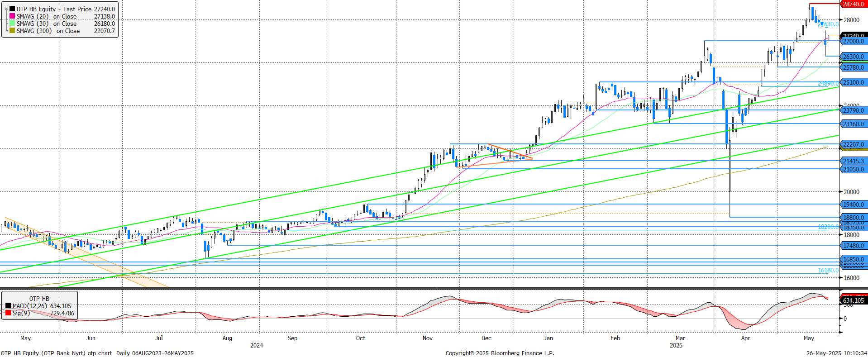The width and height of the screenshot is (868, 357).
Task: Click the red Sig(9) swatch
Action: (x=8, y=313)
